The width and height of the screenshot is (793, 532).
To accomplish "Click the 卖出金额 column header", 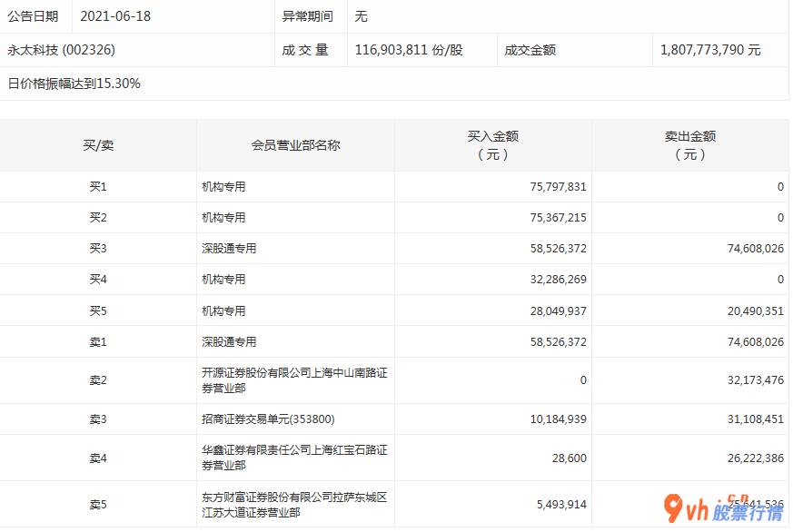I will 689,145.
